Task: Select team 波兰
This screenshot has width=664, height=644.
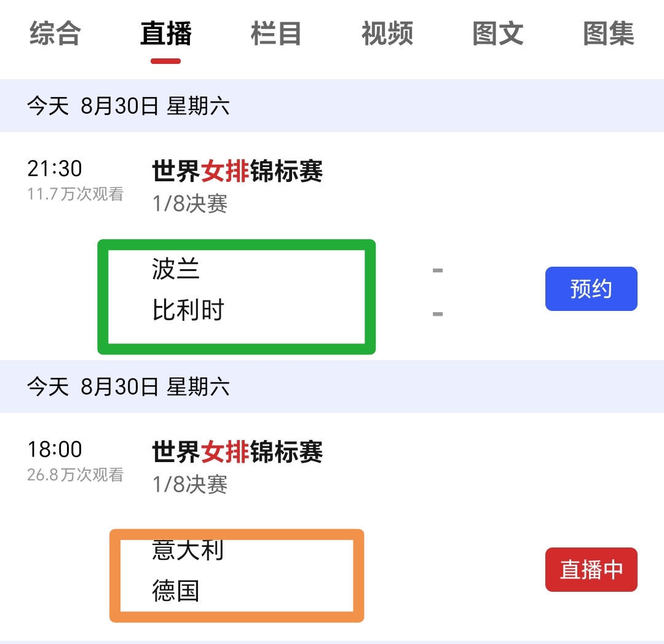Action: click(176, 269)
